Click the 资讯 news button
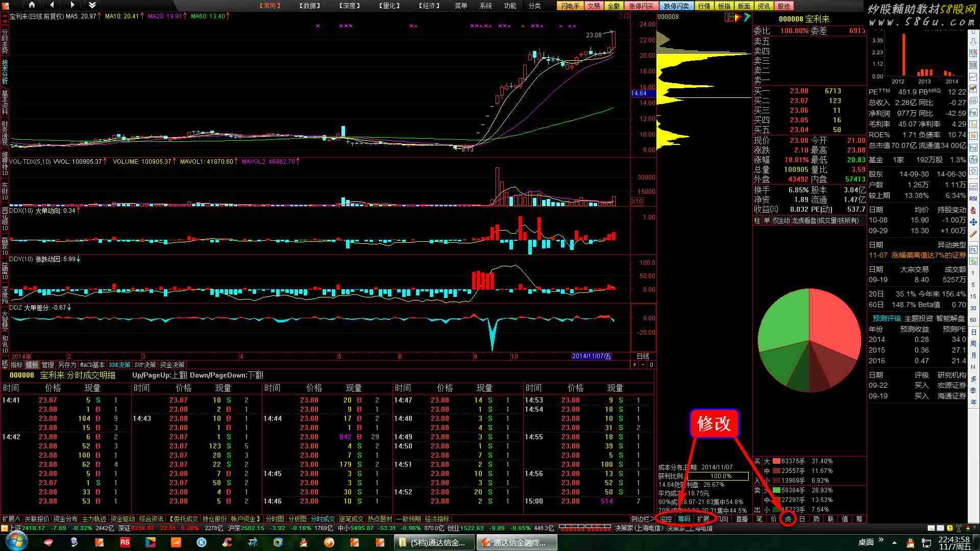 point(764,6)
